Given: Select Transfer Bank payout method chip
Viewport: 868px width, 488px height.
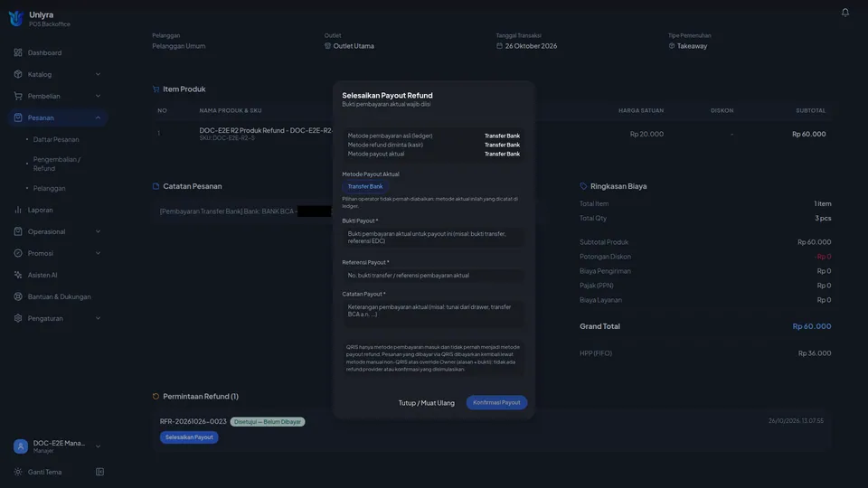Looking at the screenshot, I should click(365, 186).
